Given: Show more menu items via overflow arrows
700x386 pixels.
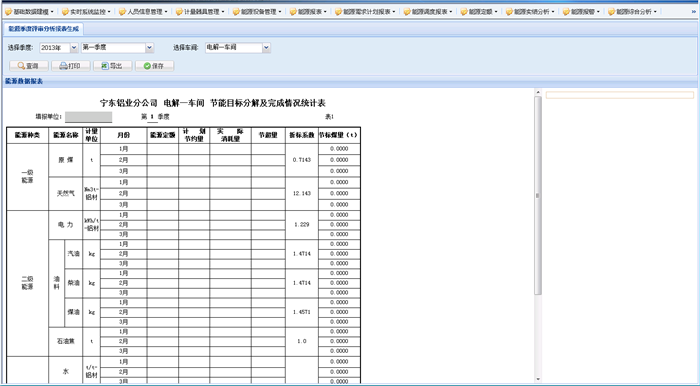Looking at the screenshot, I should (693, 12).
